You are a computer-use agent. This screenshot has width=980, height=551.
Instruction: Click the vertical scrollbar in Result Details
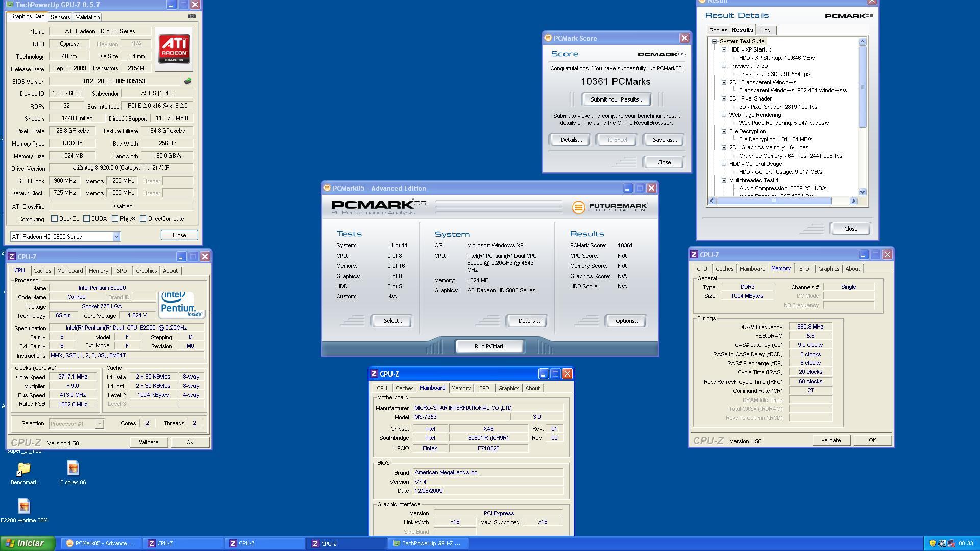[863, 87]
